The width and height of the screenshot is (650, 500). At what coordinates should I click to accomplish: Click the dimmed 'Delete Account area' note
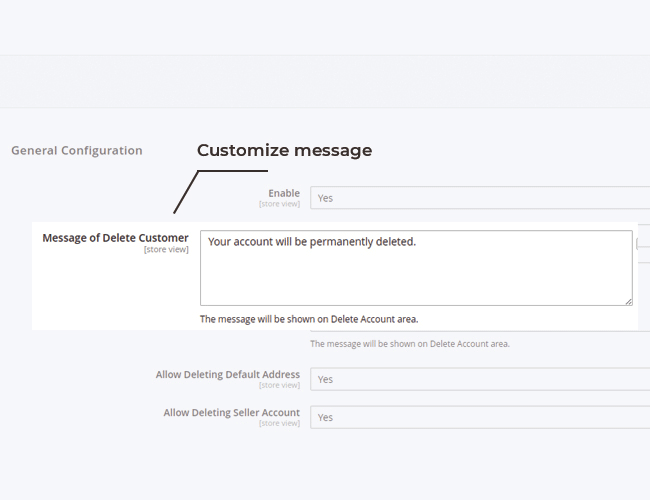pyautogui.click(x=409, y=343)
